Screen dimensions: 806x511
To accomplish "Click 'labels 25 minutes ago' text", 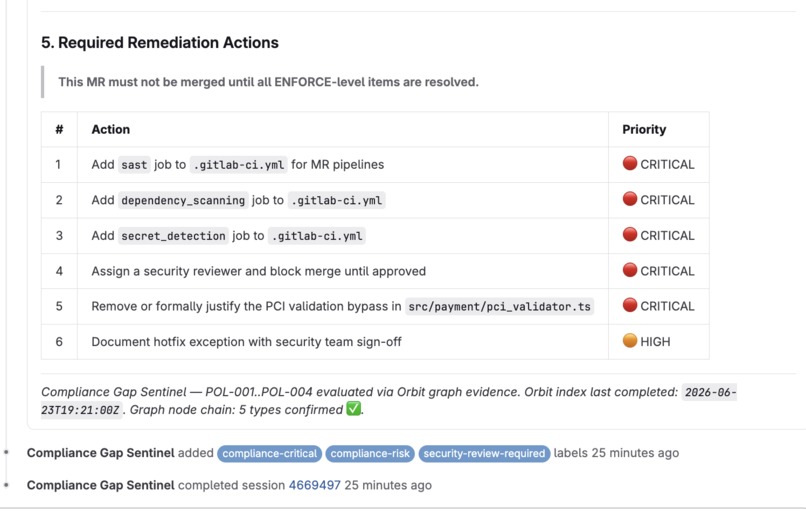I will coord(616,453).
